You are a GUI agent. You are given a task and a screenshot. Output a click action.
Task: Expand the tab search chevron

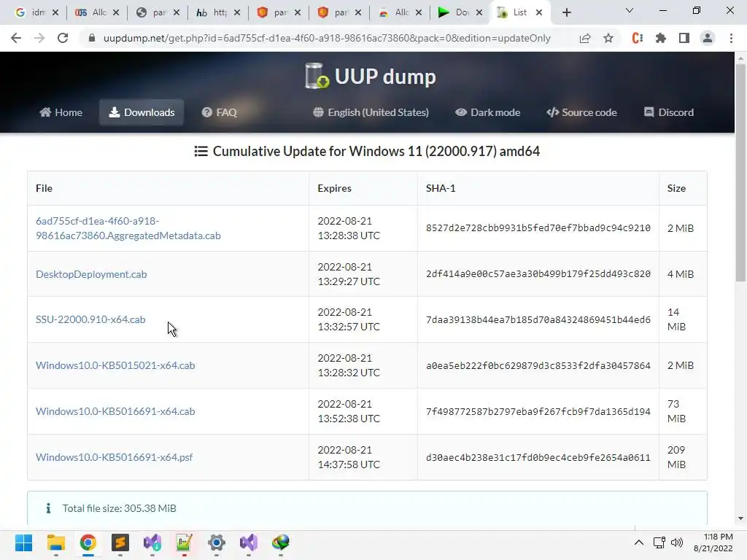(x=630, y=10)
